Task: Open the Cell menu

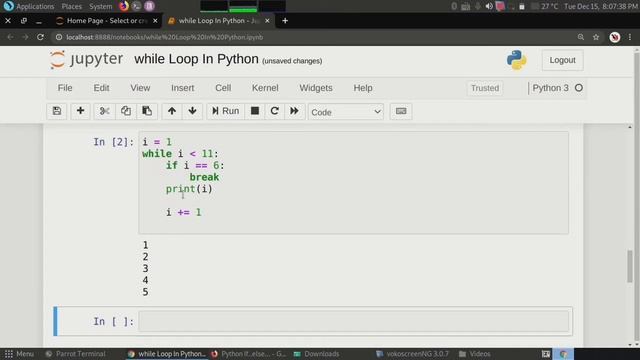Action: pyautogui.click(x=223, y=88)
